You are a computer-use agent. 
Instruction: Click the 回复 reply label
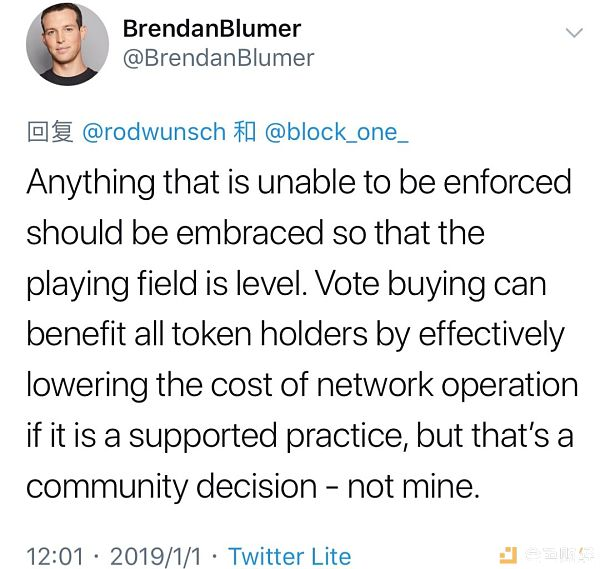pyautogui.click(x=50, y=132)
